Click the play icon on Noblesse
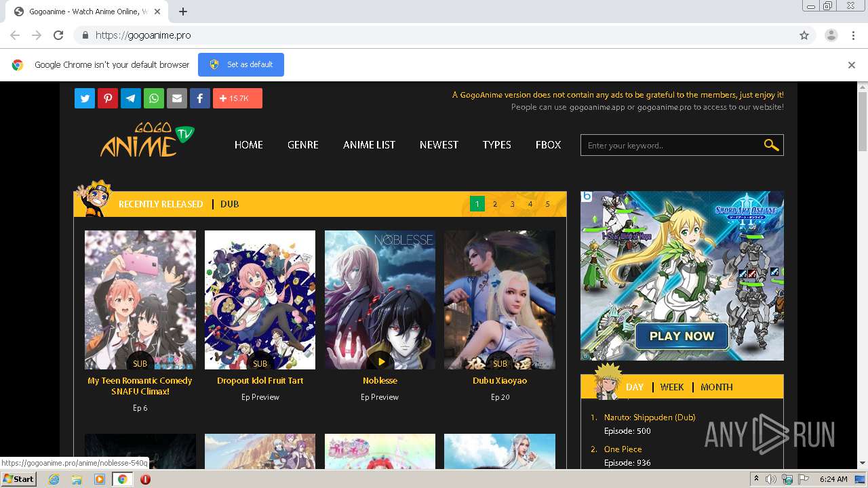The height and width of the screenshot is (488, 868). tap(380, 362)
